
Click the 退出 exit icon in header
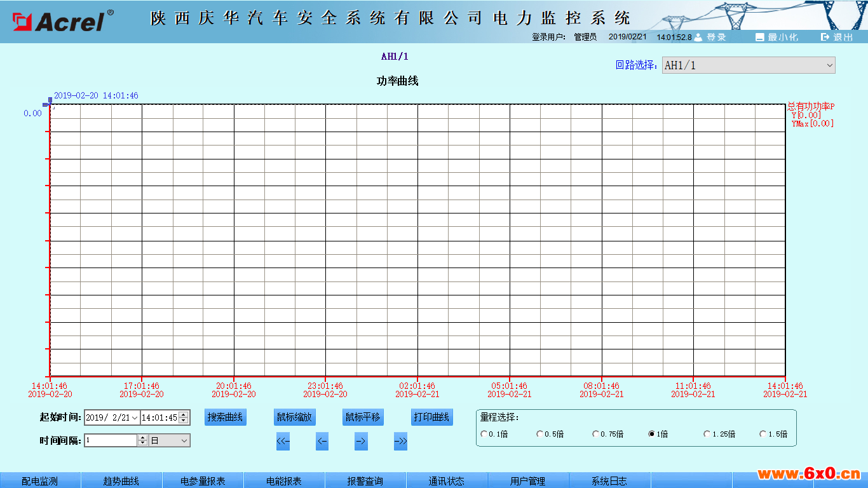[825, 37]
